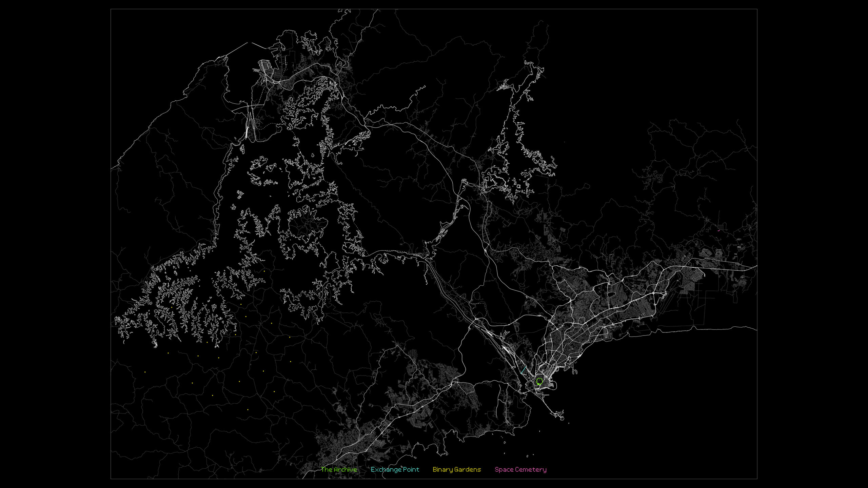Click the green Archive circle marker
Viewport: 868px width, 488px height.
tap(539, 381)
